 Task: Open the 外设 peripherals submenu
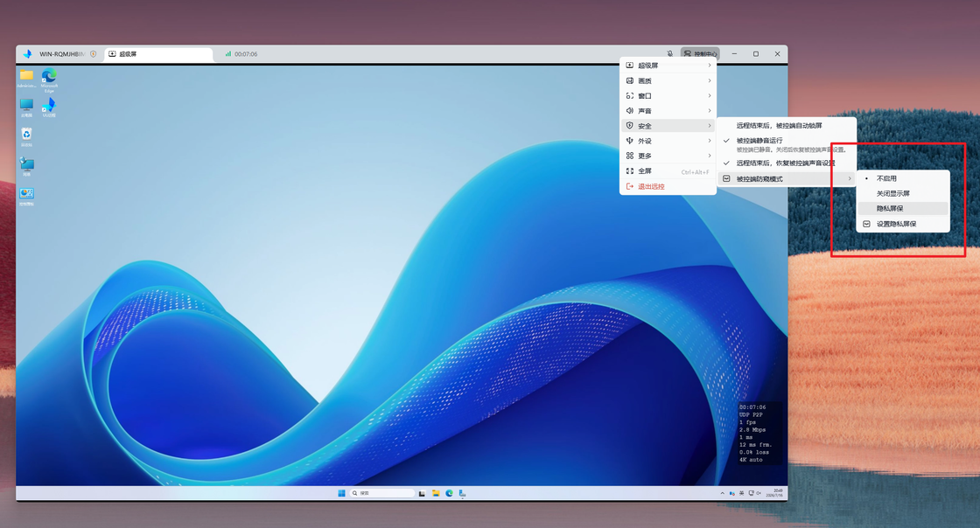[x=668, y=141]
